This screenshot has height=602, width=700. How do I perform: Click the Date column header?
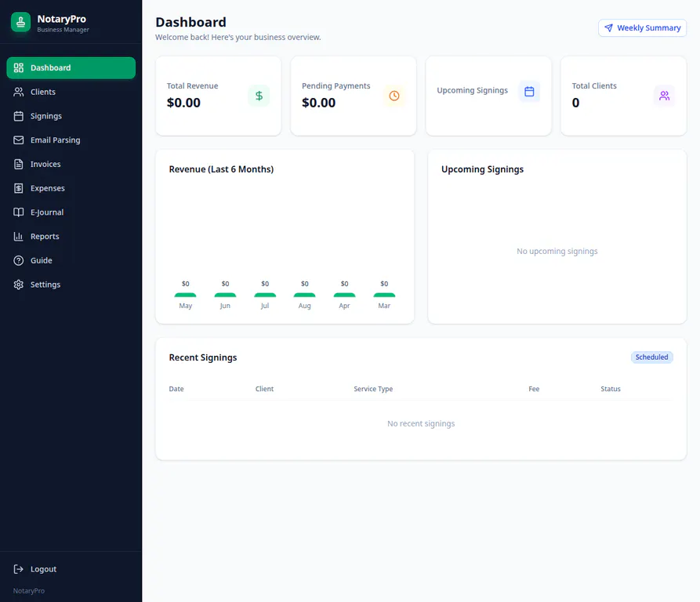(x=176, y=389)
